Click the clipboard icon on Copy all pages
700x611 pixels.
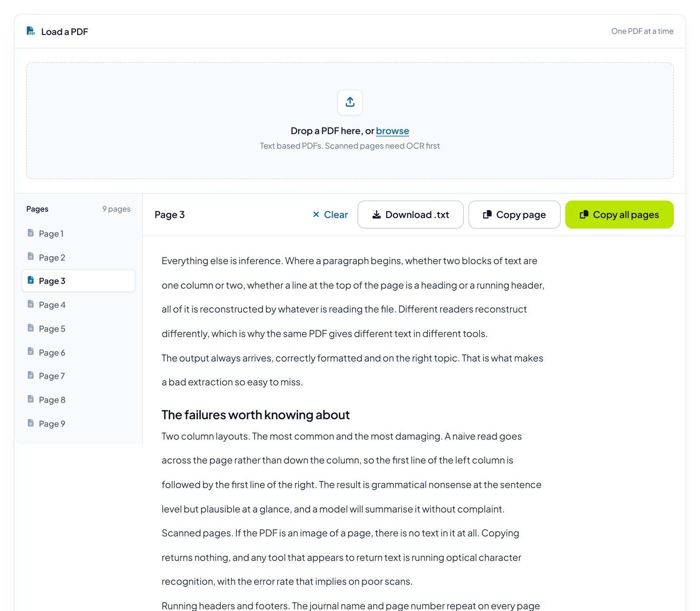[584, 214]
